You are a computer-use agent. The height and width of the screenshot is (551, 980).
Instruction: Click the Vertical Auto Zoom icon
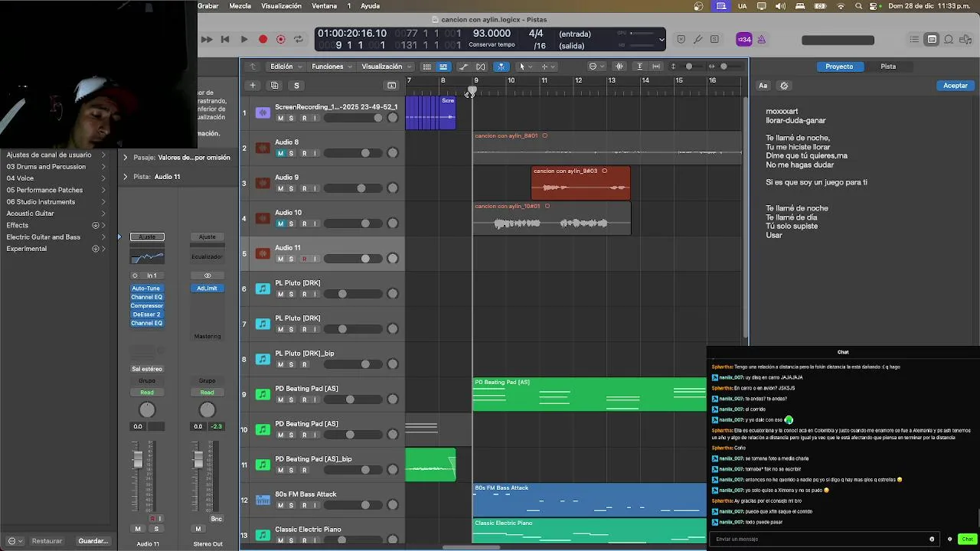640,67
